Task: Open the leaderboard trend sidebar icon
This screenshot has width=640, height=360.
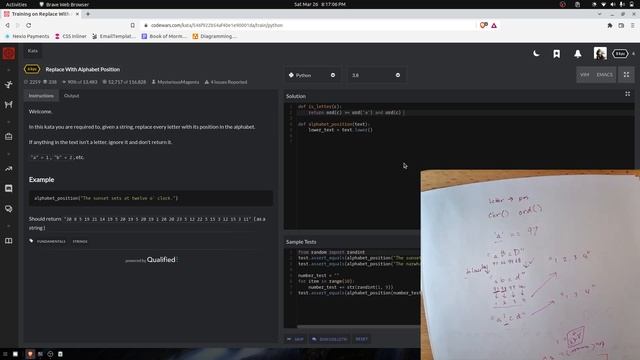Action: click(x=9, y=169)
